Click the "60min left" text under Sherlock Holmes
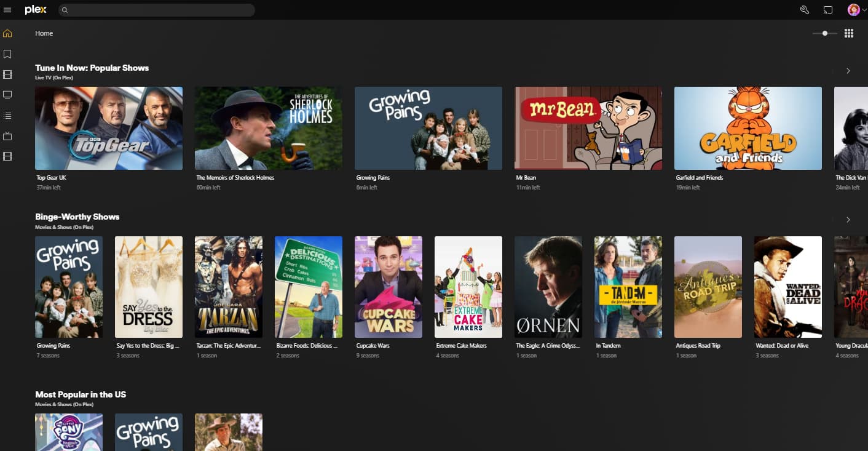Viewport: 868px width, 451px height. coord(208,188)
